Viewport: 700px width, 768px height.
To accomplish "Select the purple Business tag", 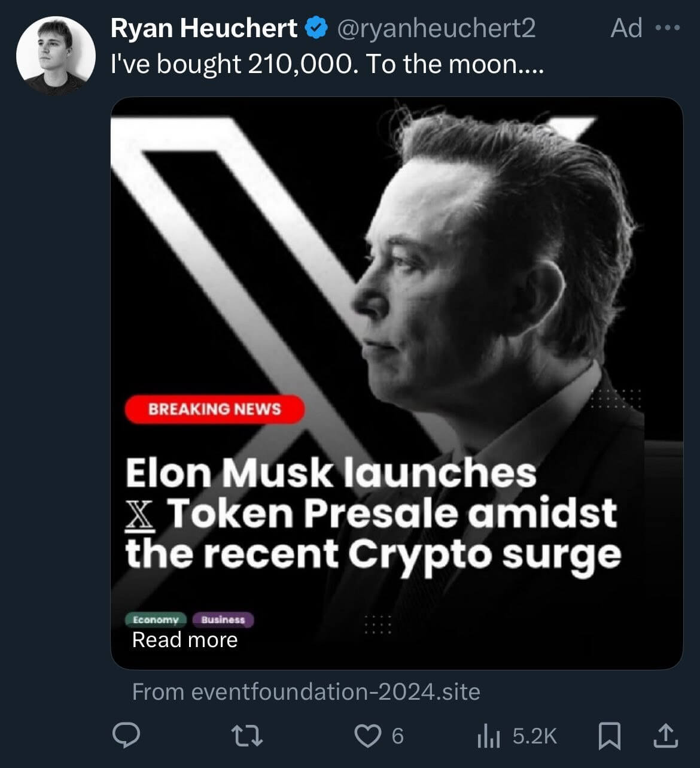I will 223,620.
